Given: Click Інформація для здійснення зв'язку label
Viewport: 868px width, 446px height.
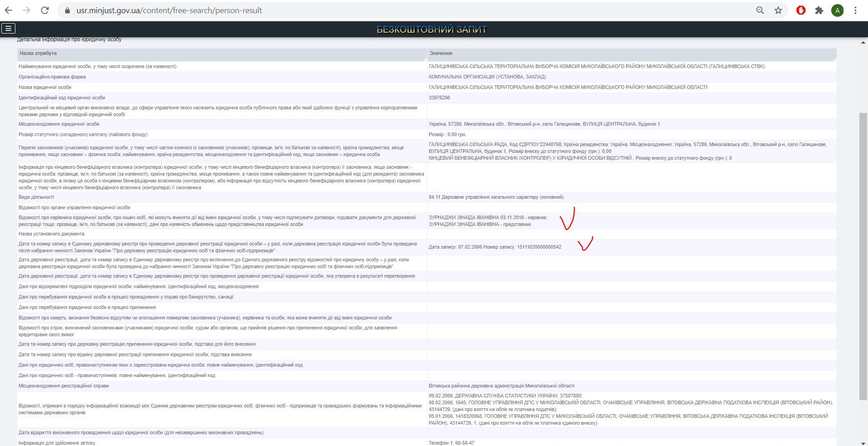Looking at the screenshot, I should pos(57,443).
